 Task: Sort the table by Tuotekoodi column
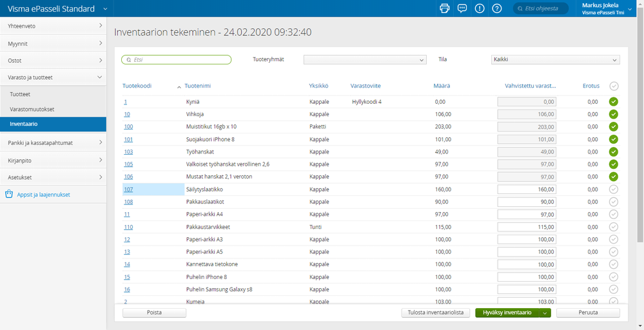click(x=137, y=86)
